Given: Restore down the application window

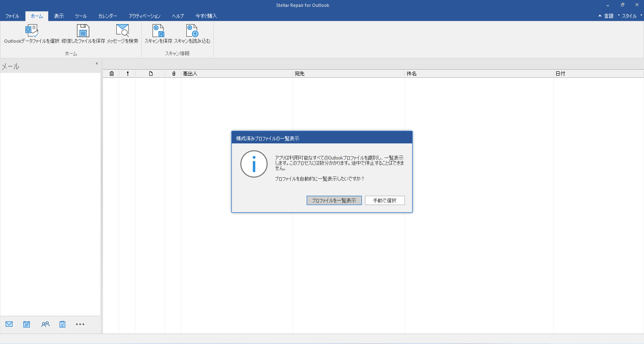Looking at the screenshot, I should [622, 5].
